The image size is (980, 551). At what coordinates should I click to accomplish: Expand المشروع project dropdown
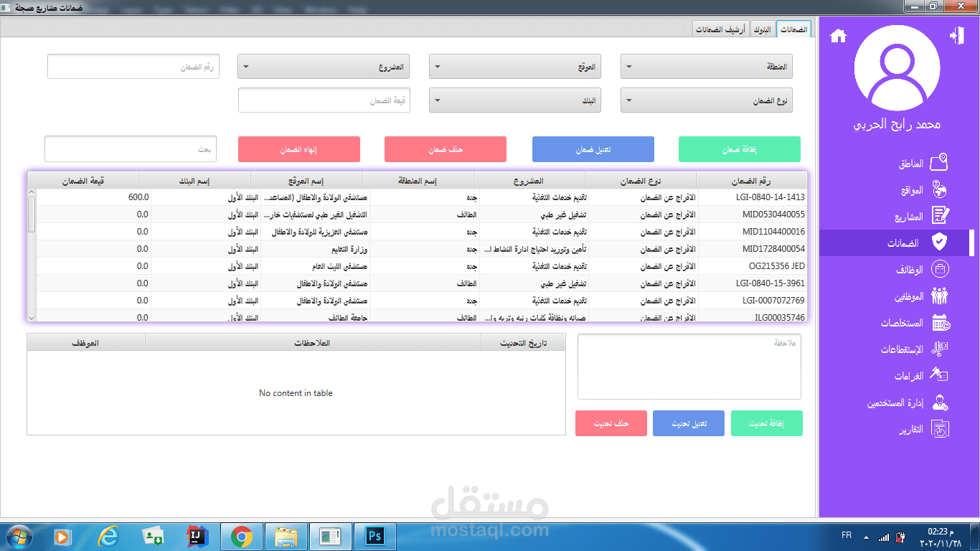(324, 67)
